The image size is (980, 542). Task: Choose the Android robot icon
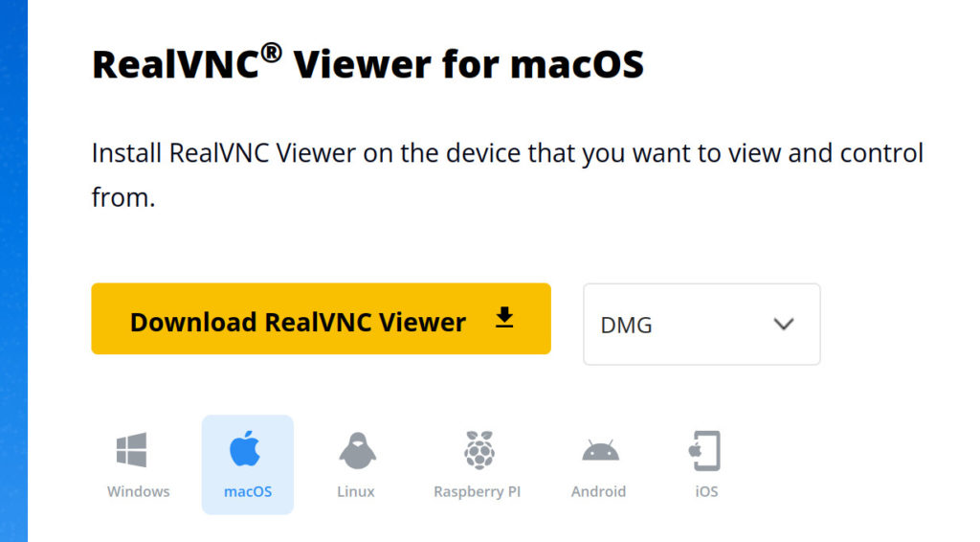click(601, 450)
